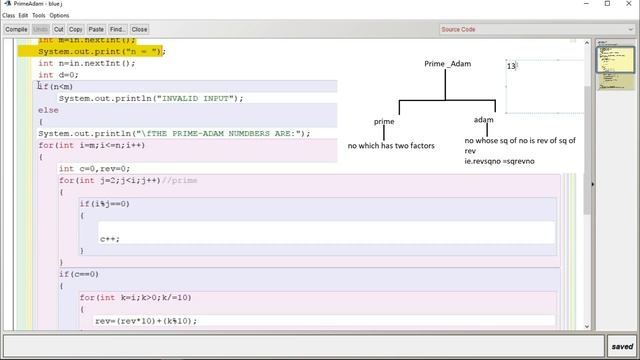Click the highlighted System.out.print("n = ") line
This screenshot has width=640, height=360.
102,51
